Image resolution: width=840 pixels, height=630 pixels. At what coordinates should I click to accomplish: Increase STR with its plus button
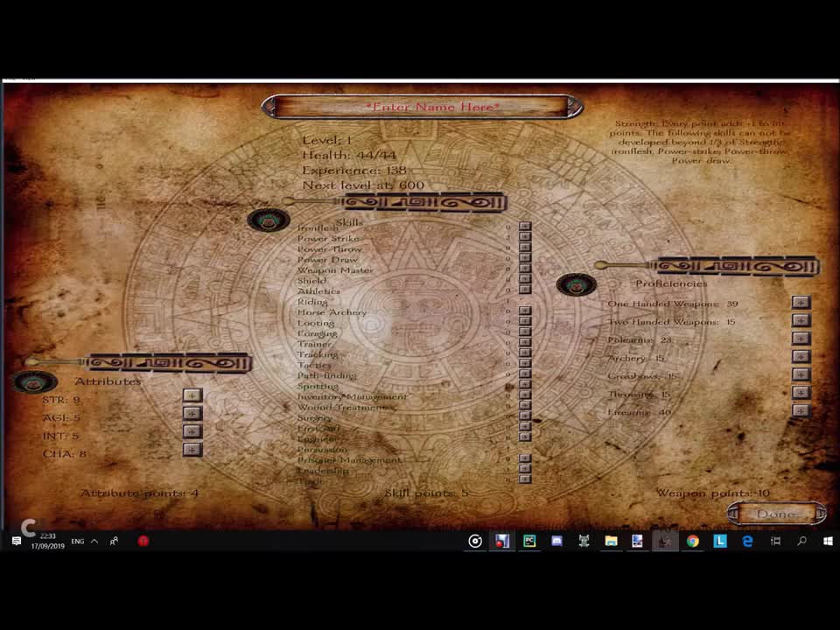191,395
